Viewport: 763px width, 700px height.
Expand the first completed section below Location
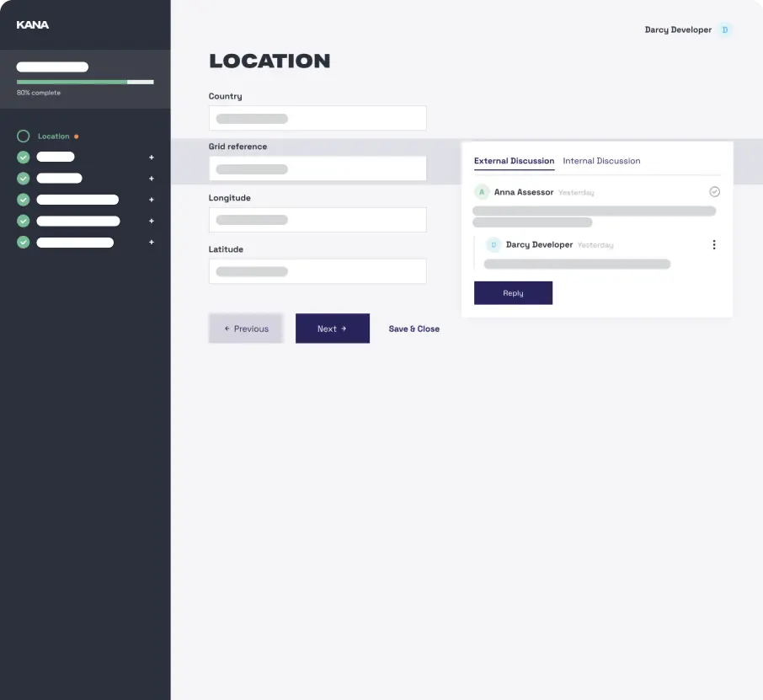pos(152,158)
